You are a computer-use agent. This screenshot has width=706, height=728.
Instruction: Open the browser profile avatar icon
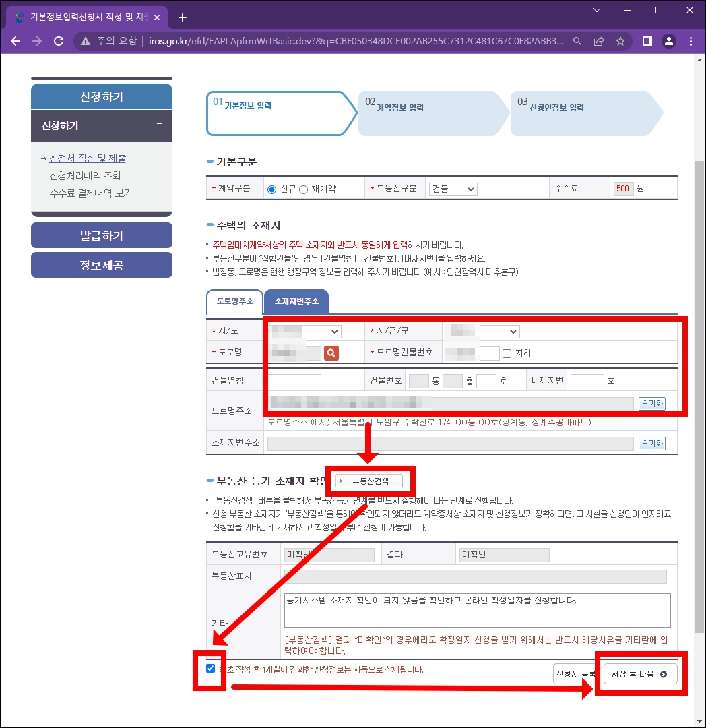(x=669, y=41)
